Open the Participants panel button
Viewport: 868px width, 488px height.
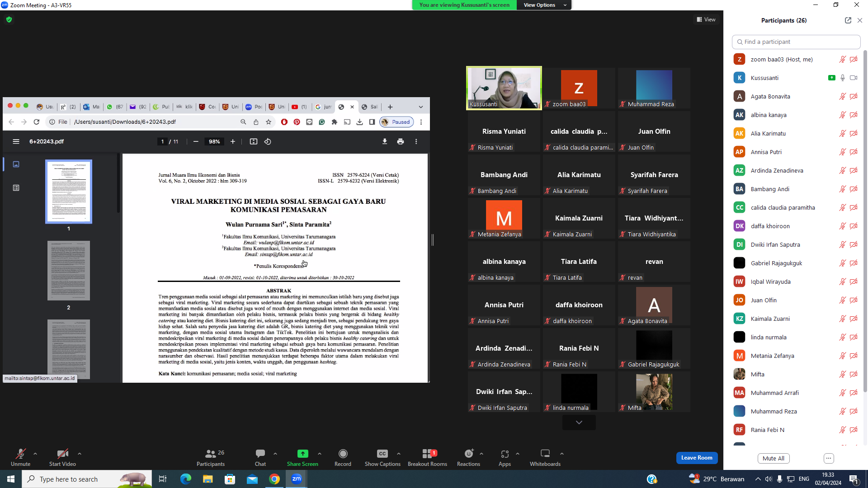(211, 457)
